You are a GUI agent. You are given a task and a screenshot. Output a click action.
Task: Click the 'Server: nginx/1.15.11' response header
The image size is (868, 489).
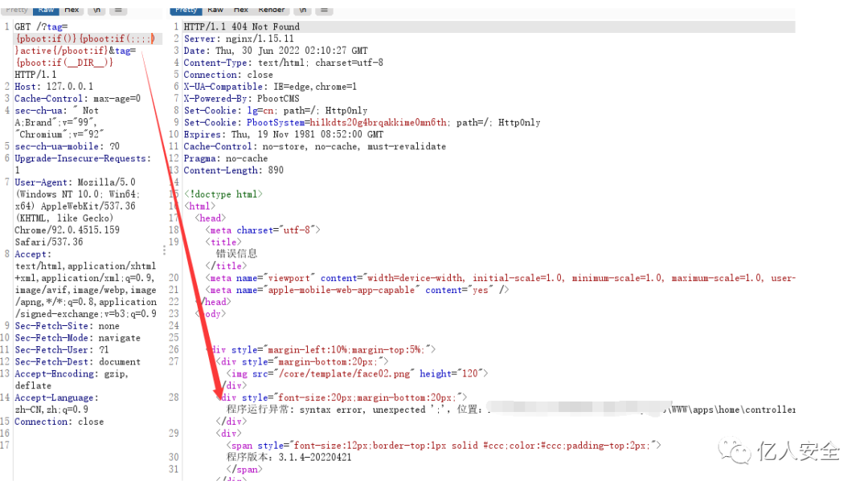[239, 39]
